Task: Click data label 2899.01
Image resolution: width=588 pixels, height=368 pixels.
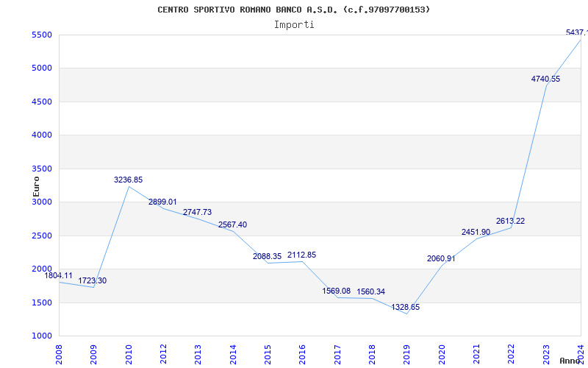Action: pos(162,202)
